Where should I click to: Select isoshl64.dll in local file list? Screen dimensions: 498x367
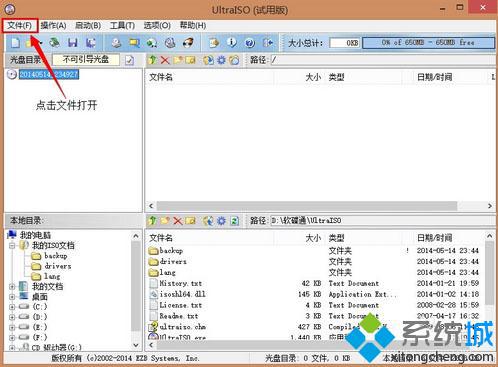[x=183, y=294]
